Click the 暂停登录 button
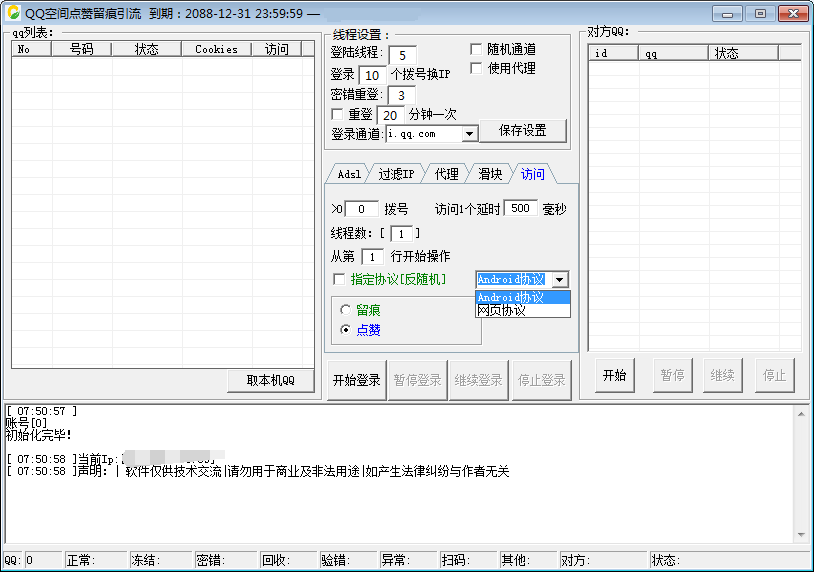The width and height of the screenshot is (814, 572). pyautogui.click(x=417, y=380)
